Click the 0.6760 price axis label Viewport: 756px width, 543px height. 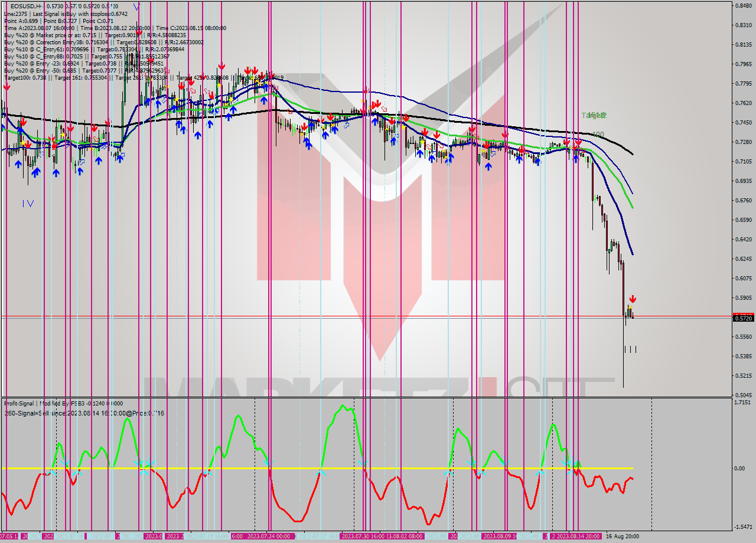[744, 201]
